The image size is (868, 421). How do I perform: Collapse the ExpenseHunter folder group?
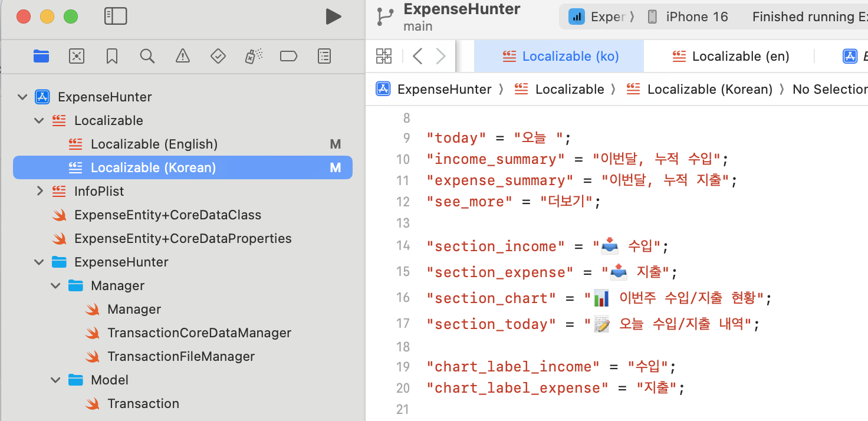[x=39, y=262]
